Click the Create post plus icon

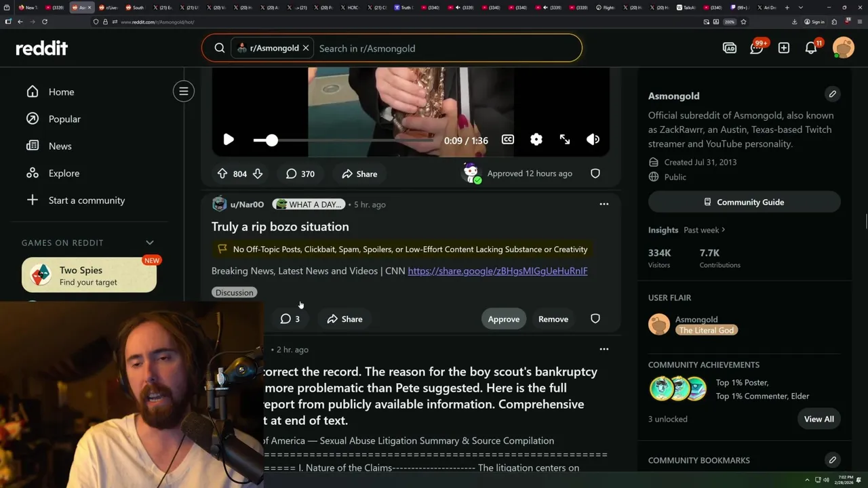(784, 48)
